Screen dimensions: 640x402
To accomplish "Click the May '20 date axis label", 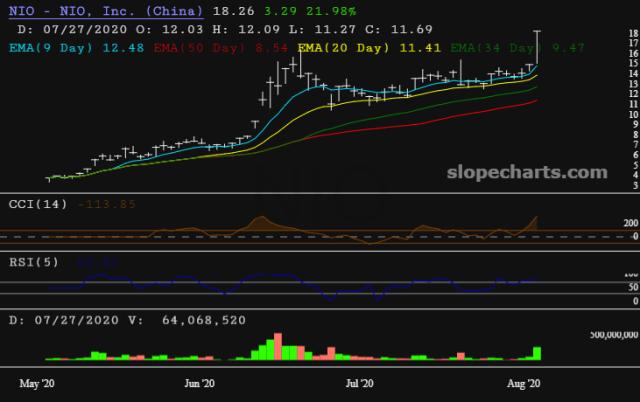I will 37,383.
